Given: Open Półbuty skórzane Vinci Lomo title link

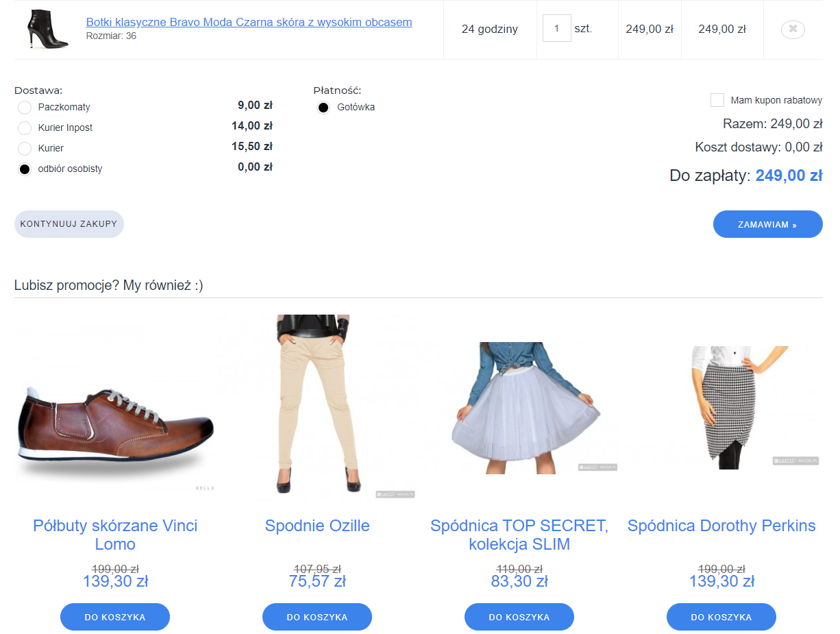Looking at the screenshot, I should (115, 535).
